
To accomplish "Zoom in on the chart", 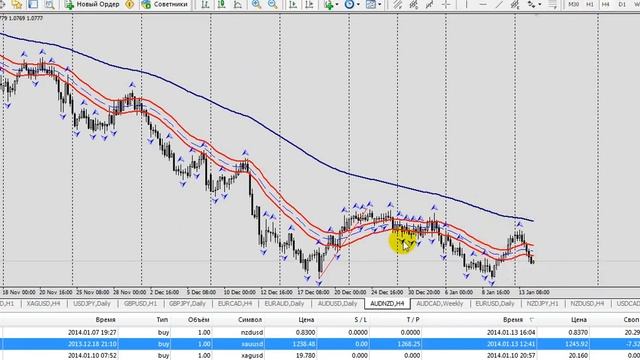I will [256, 4].
